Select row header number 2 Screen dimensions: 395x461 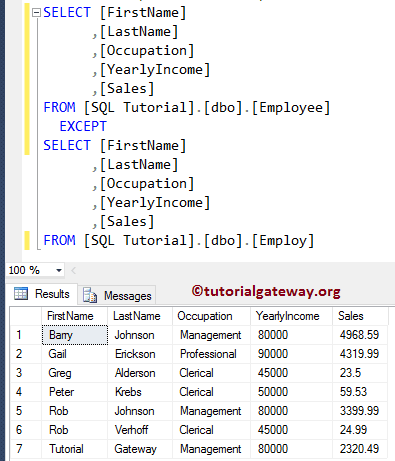(x=25, y=354)
